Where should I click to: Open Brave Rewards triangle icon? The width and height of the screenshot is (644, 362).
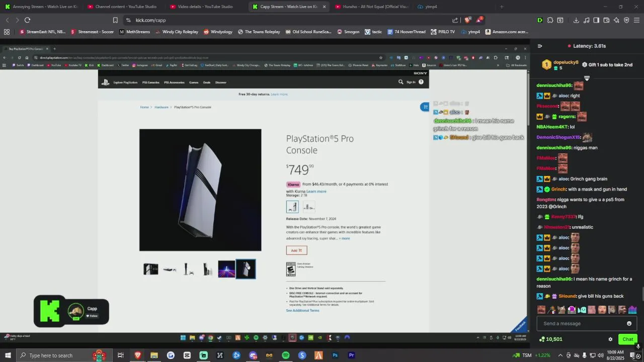(x=479, y=20)
